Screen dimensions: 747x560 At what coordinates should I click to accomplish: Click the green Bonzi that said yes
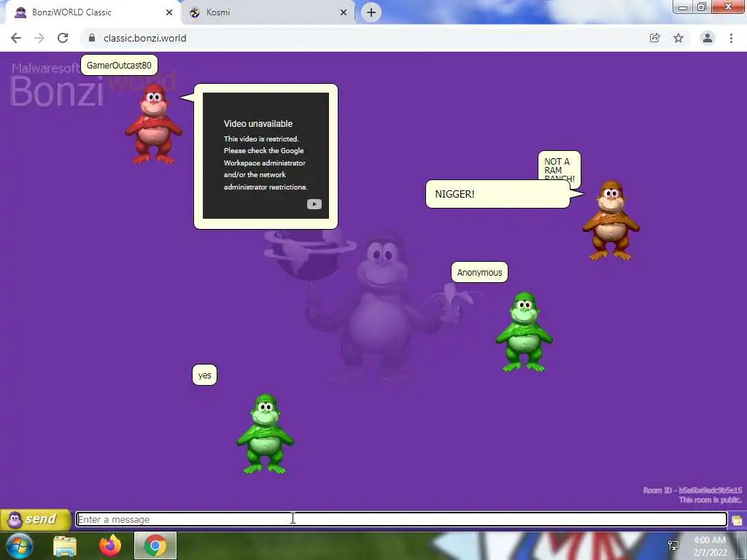[266, 435]
